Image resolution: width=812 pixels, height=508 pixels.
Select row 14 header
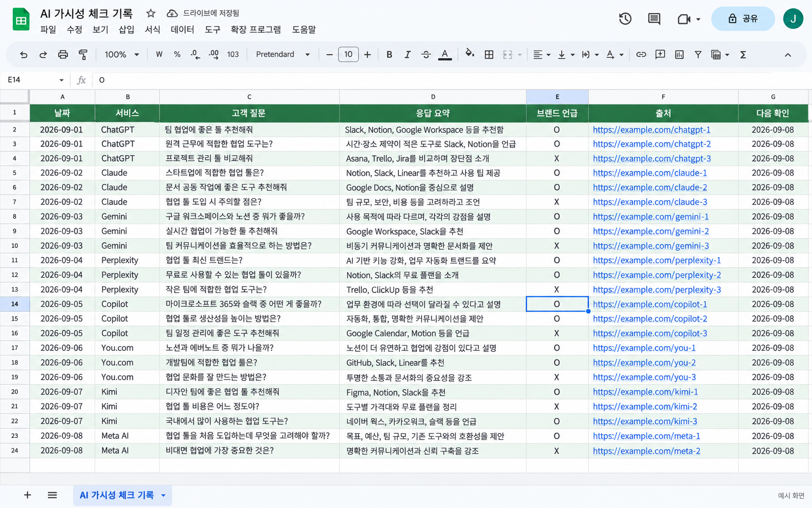pyautogui.click(x=14, y=304)
